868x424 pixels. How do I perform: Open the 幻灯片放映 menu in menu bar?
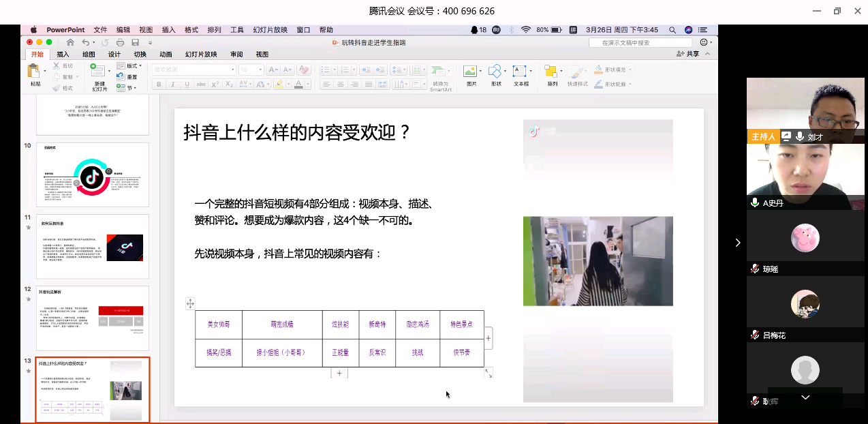coord(270,30)
